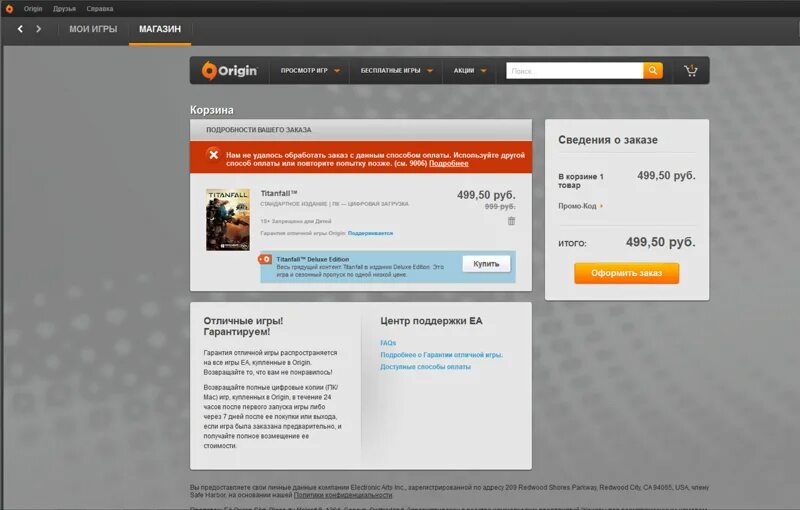Click the red error X icon
Image resolution: width=800 pixels, height=510 pixels.
click(x=213, y=154)
